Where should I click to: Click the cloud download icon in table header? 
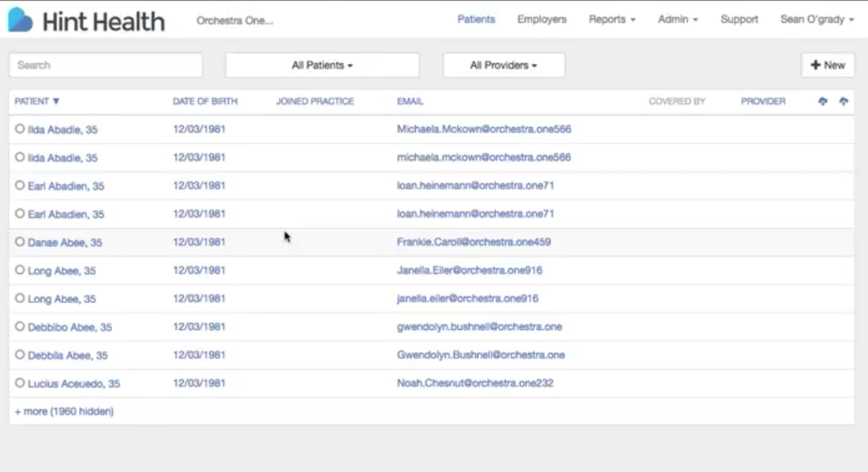coord(822,101)
